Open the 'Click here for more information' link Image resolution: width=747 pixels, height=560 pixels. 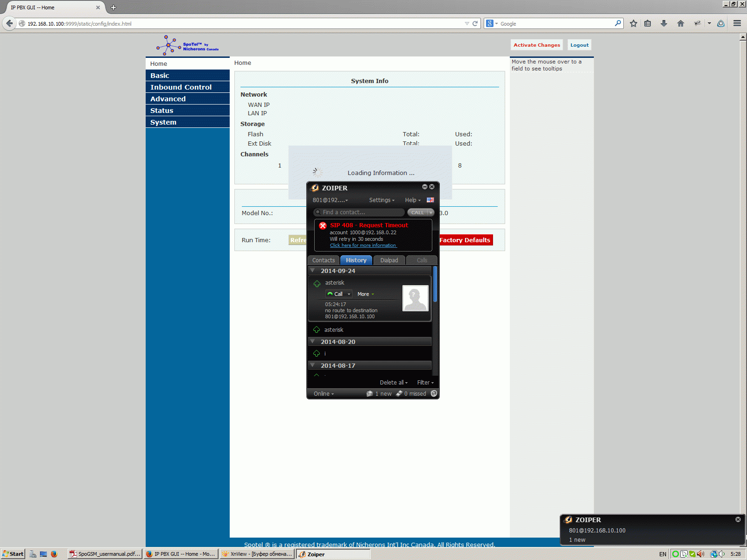pyautogui.click(x=363, y=245)
